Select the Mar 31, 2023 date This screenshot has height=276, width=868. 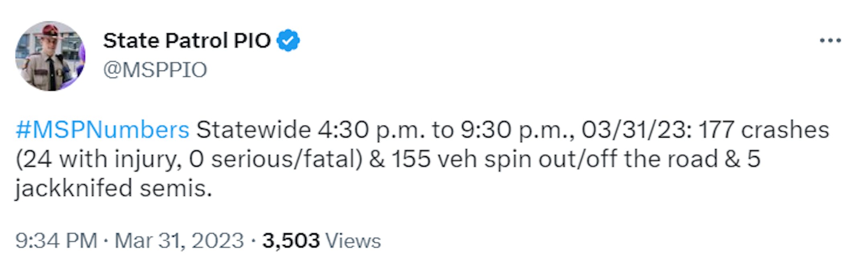point(179,241)
